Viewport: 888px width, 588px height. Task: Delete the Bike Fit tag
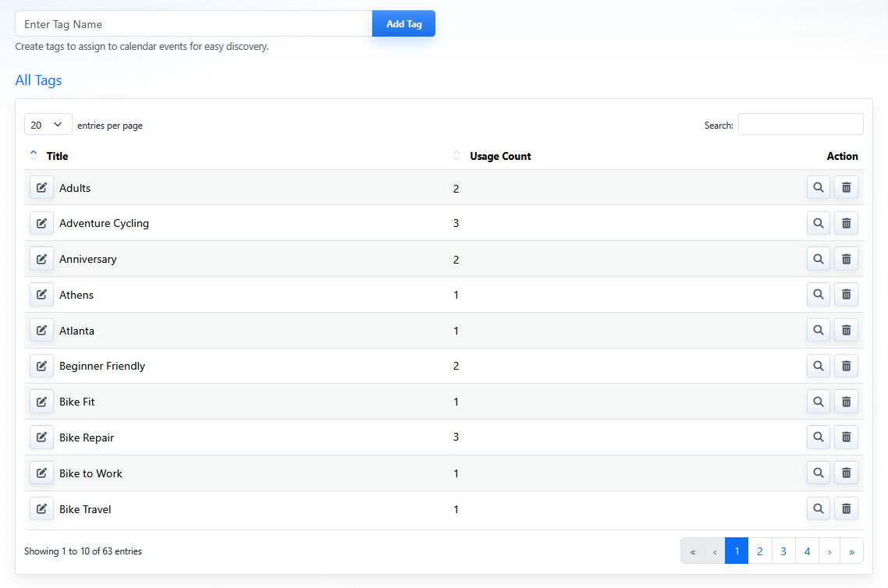point(846,402)
